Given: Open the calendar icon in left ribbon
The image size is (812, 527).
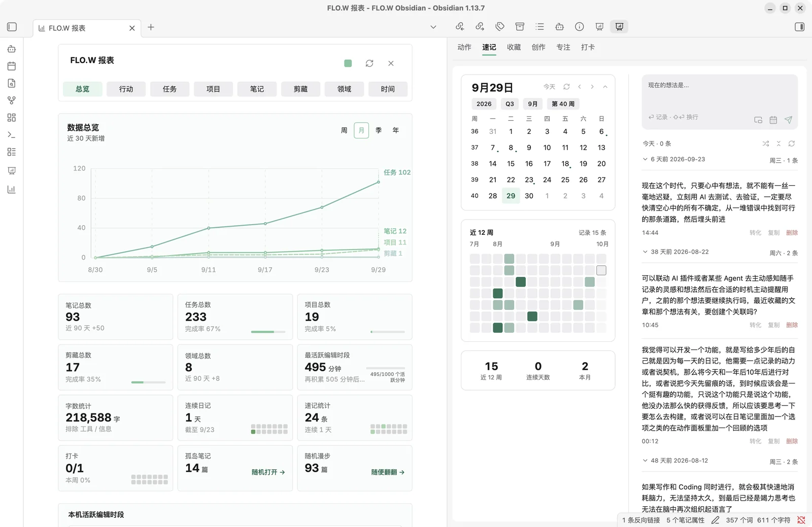Looking at the screenshot, I should [x=12, y=66].
